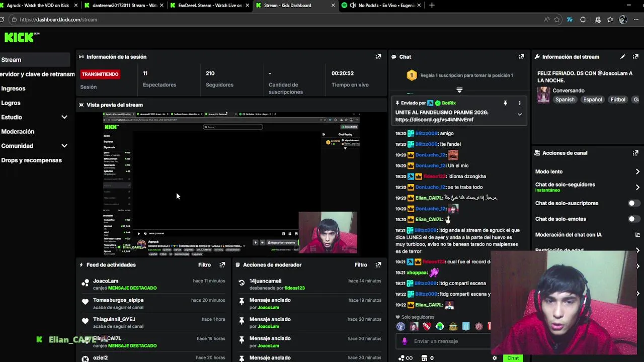This screenshot has width=644, height=362.
Task: Click Thiaguinnii_GYEJ in activity feed
Action: [114, 319]
